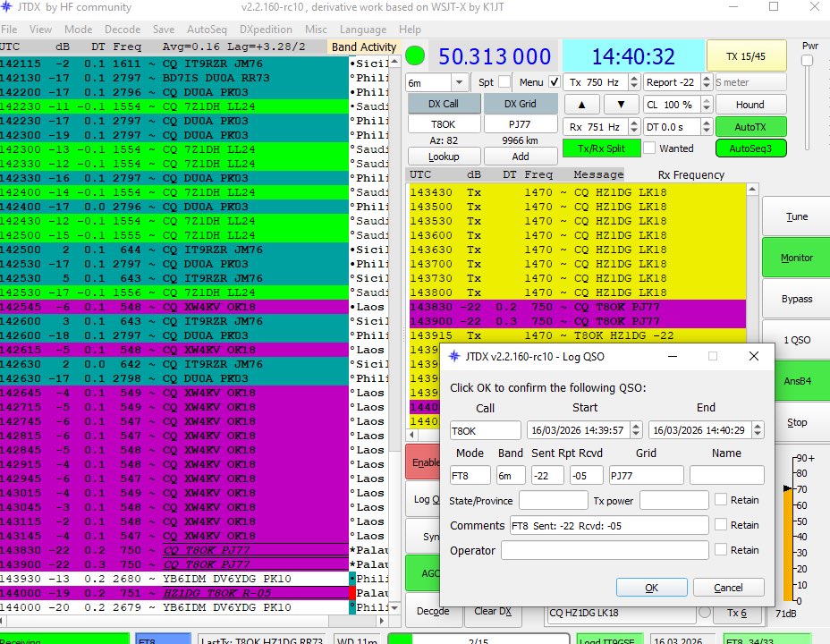Click the Hound button
Screen dimensions: 830x644
pyautogui.click(x=750, y=105)
